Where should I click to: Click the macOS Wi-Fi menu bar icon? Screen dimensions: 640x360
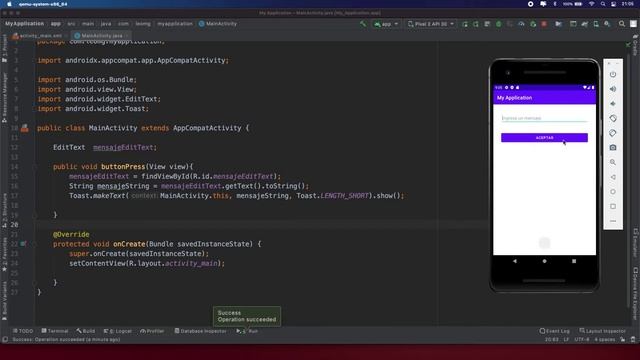tap(591, 4)
